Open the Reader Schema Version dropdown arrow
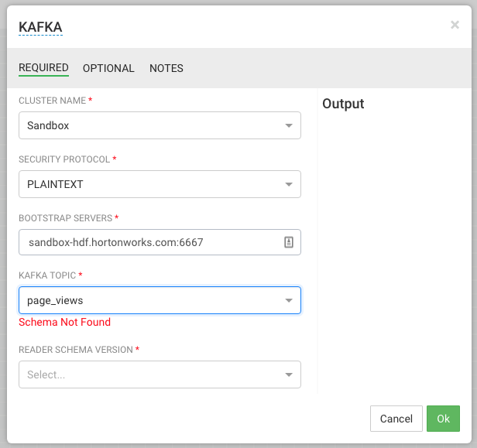 click(288, 375)
